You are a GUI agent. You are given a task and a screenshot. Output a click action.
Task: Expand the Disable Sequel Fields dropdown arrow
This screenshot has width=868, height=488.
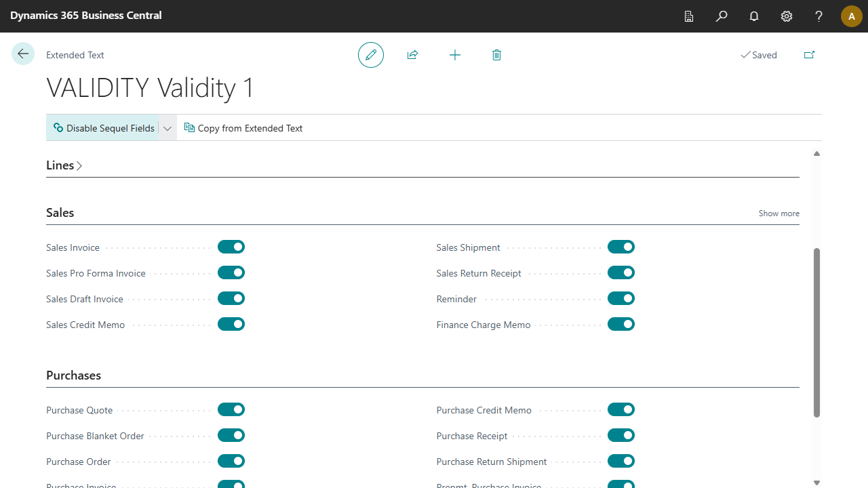pos(167,128)
